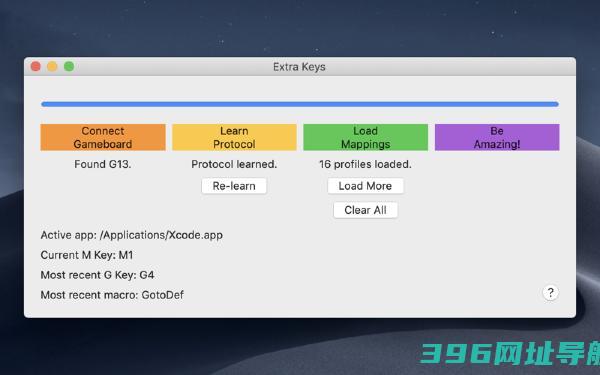The height and width of the screenshot is (375, 600).
Task: Click the Load Mappings green box
Action: point(365,137)
